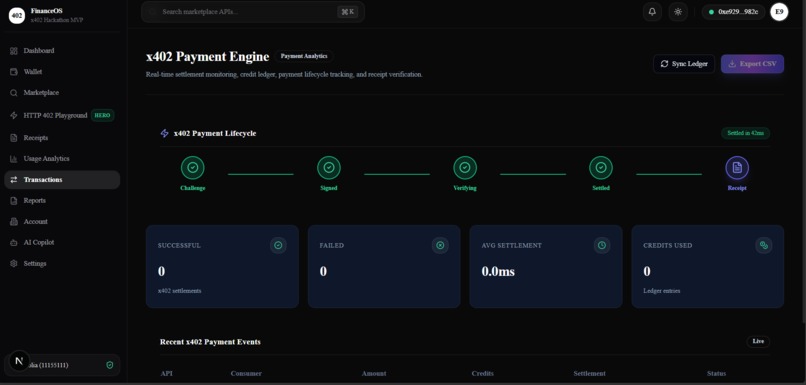Click the Status column header
The image size is (806, 385).
coord(716,374)
